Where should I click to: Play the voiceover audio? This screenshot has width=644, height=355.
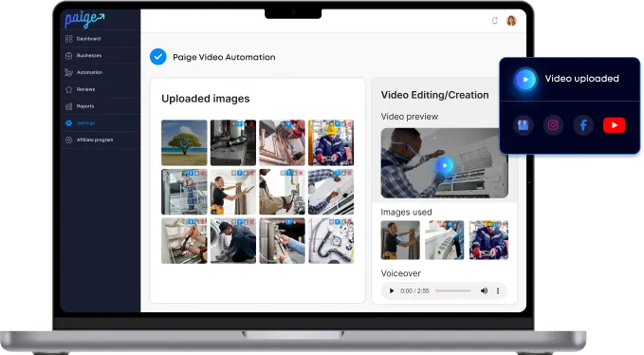[x=392, y=290]
